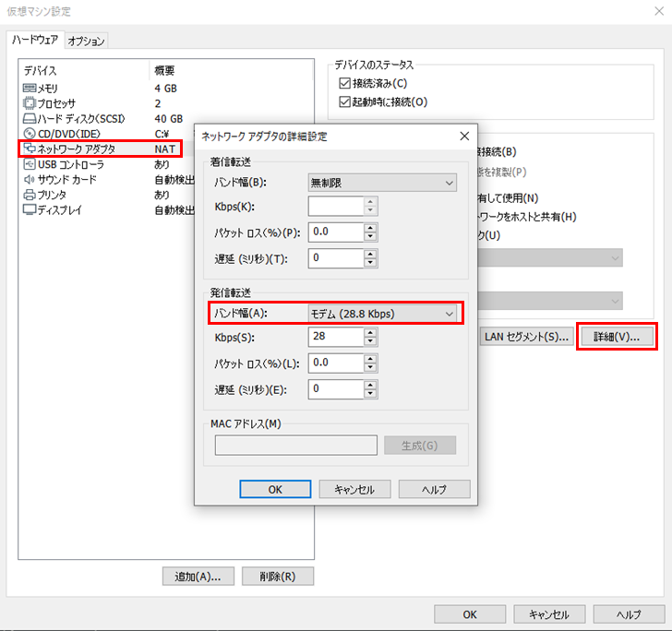Open LAN セグメント(S)... settings

[x=527, y=337]
